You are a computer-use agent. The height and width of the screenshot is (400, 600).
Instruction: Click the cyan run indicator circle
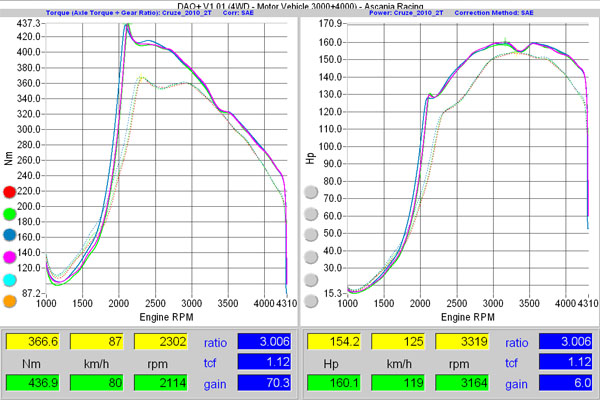pos(10,279)
